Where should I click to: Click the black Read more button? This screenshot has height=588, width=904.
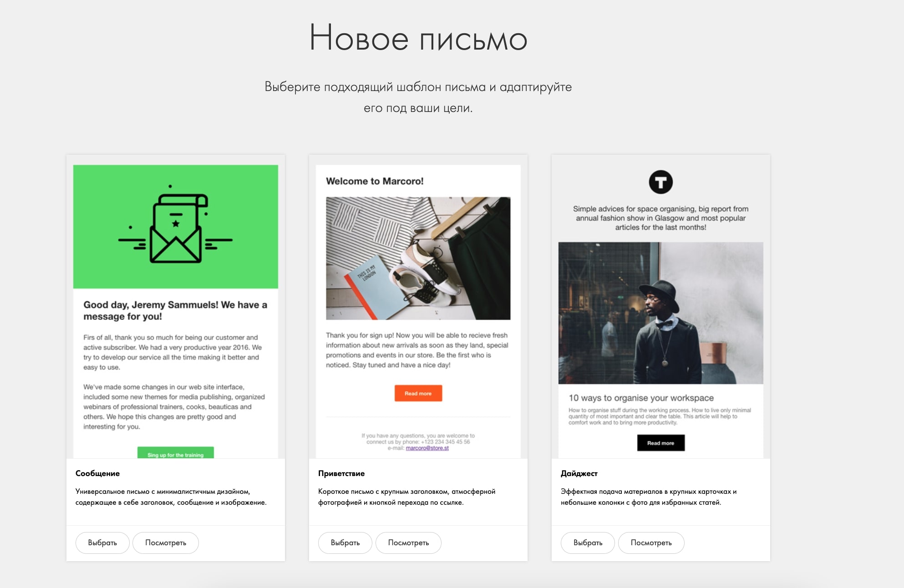660,443
